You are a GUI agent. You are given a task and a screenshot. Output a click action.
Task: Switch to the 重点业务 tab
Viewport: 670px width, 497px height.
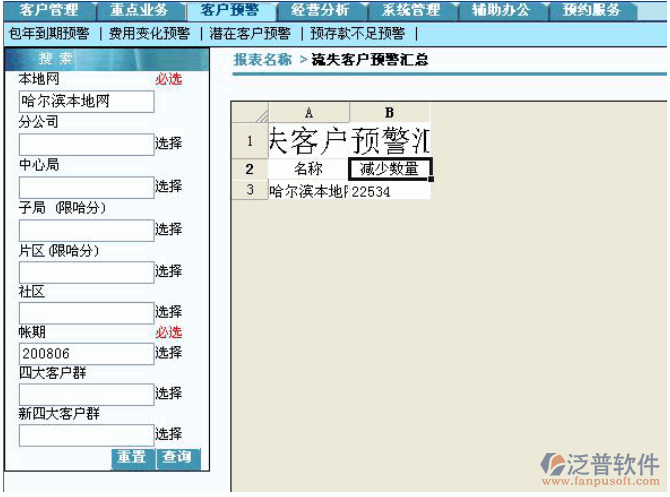point(139,10)
